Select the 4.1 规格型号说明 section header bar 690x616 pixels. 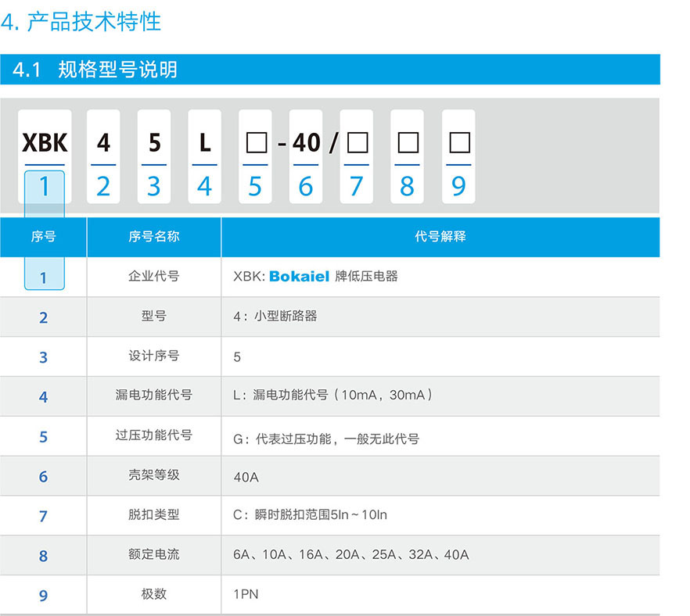[x=329, y=70]
